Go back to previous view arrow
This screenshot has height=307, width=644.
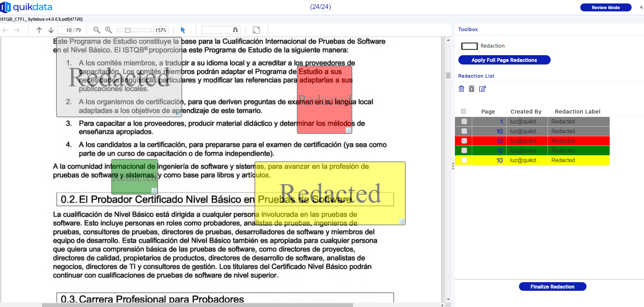5,30
